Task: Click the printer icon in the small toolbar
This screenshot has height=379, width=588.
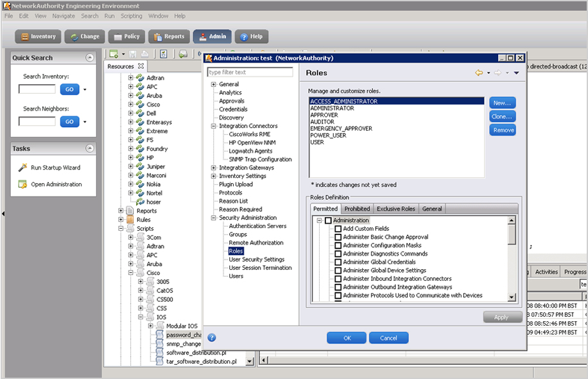Action: (144, 54)
